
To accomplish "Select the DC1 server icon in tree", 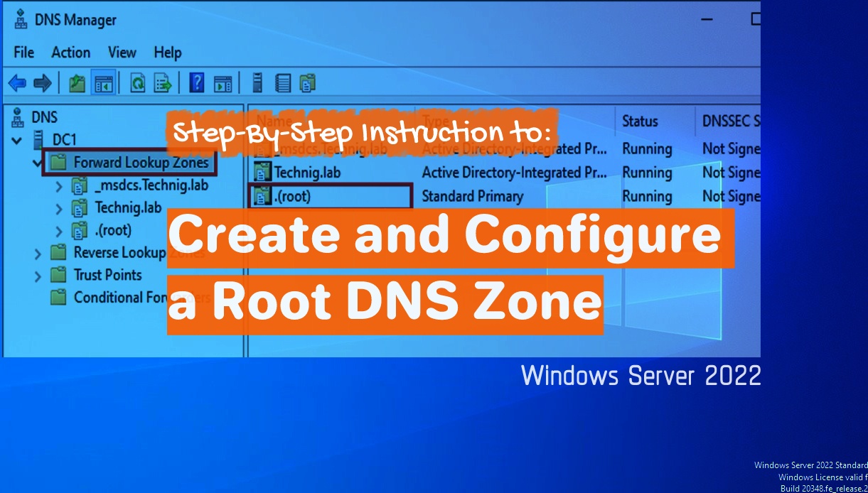I will pyautogui.click(x=39, y=140).
